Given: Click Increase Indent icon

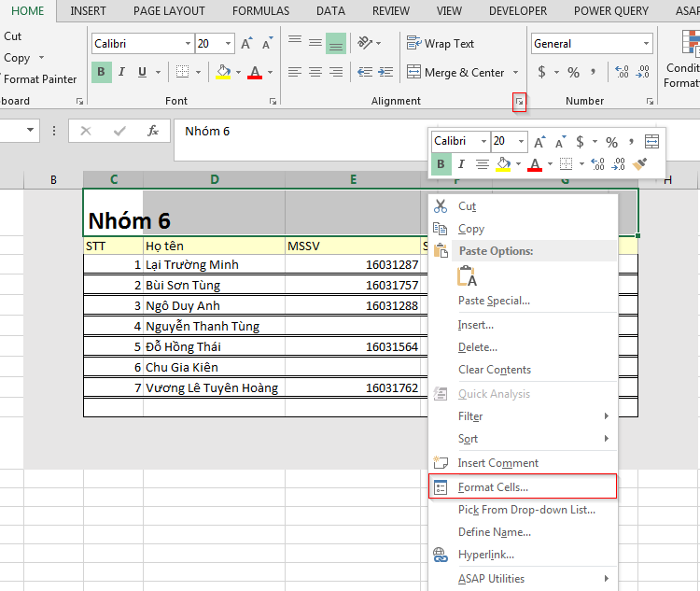Looking at the screenshot, I should (385, 72).
